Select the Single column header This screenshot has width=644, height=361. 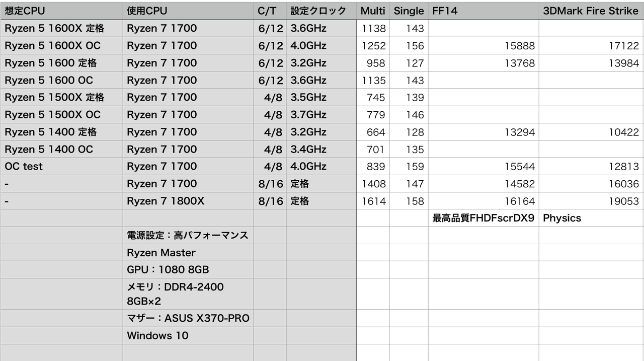[409, 11]
